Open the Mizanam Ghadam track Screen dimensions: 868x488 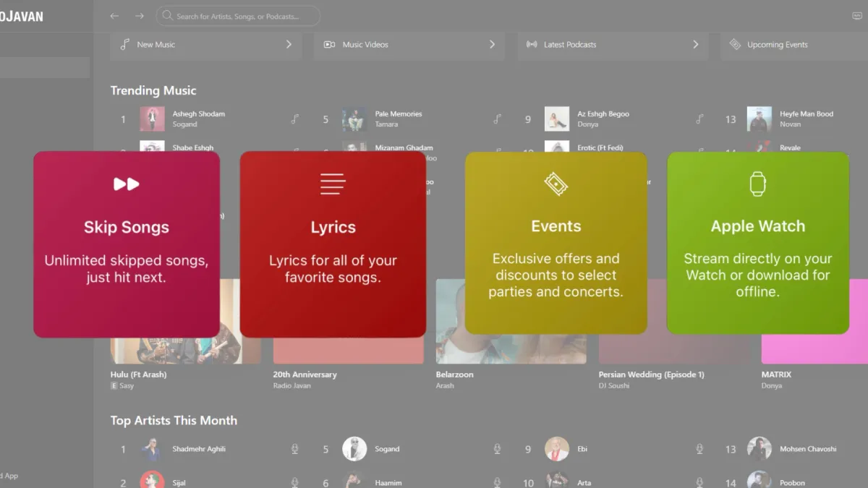(404, 147)
